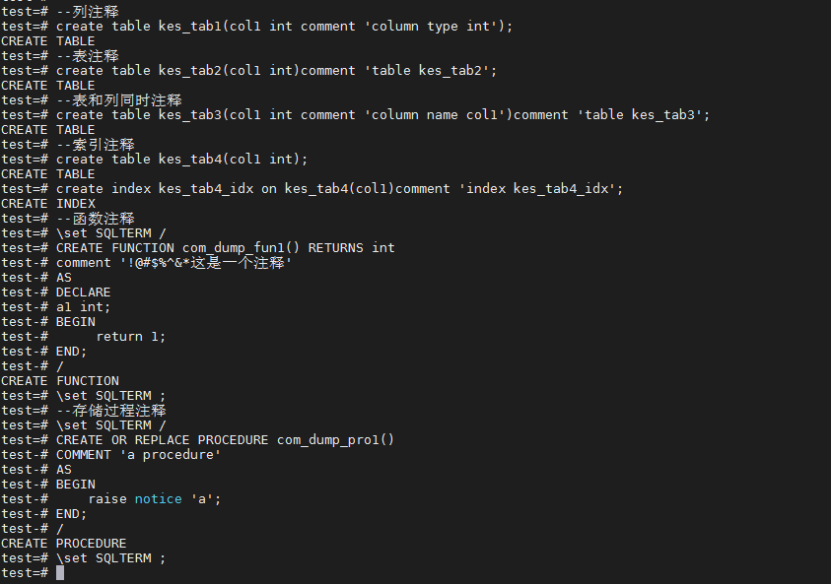Click the com_dump_fun1() function definition line

(x=225, y=248)
